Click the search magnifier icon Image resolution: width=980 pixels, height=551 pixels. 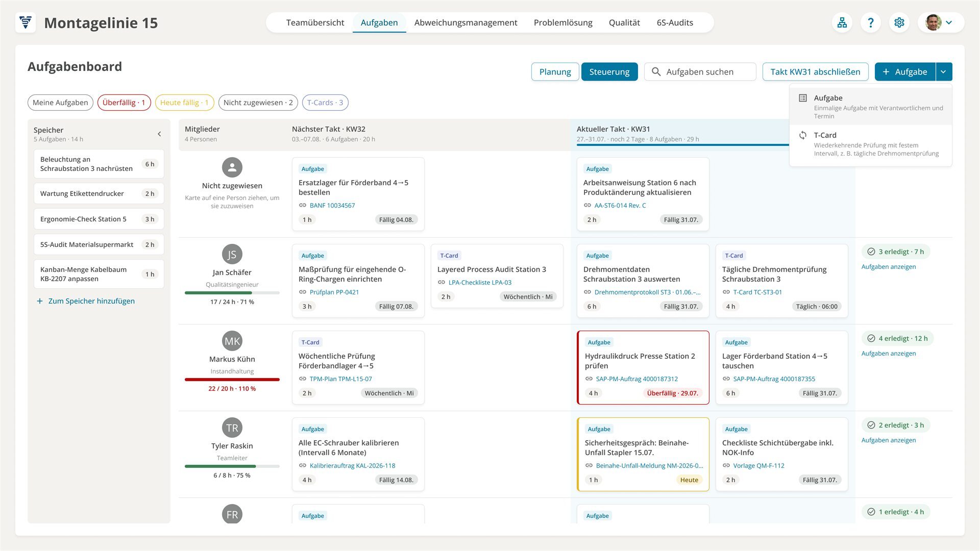click(656, 72)
